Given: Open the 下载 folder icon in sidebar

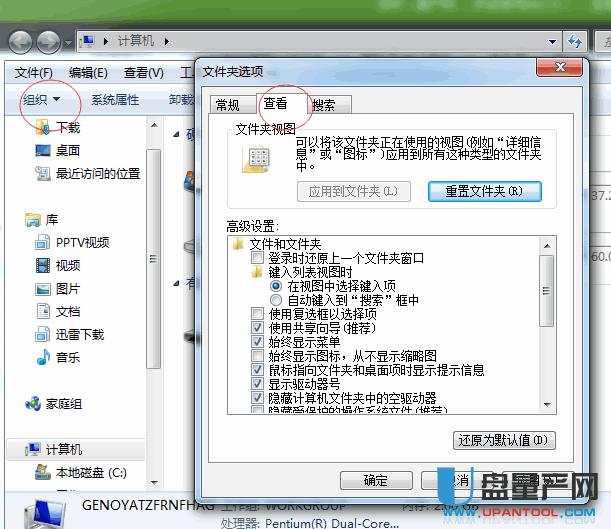Looking at the screenshot, I should [x=43, y=128].
